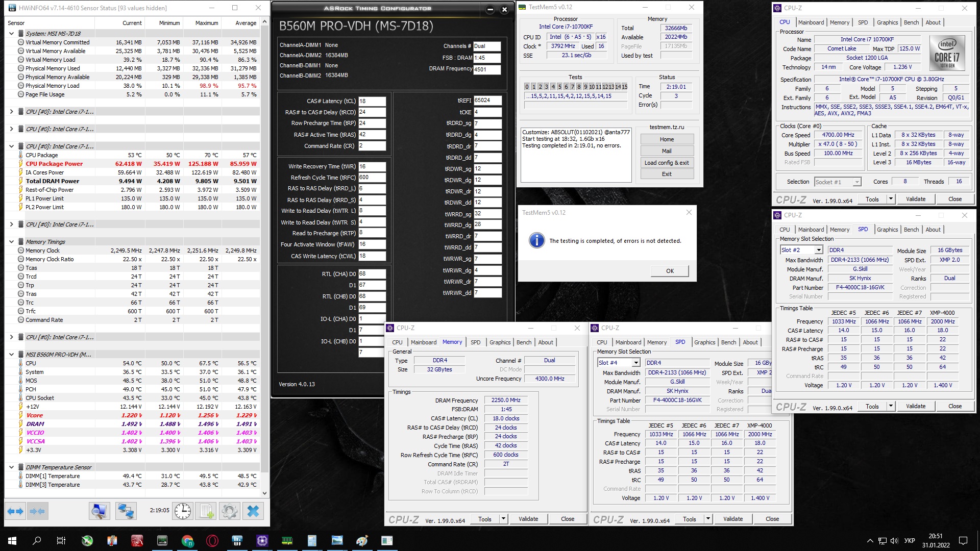Click HWiNFO clock reset timer icon
This screenshot has height=551, width=980.
tap(182, 511)
